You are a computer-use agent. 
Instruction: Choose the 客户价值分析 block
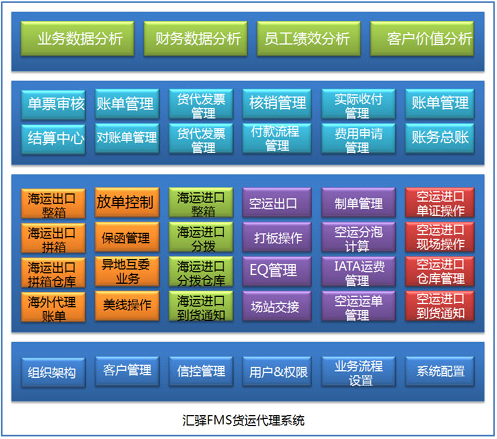coord(422,38)
